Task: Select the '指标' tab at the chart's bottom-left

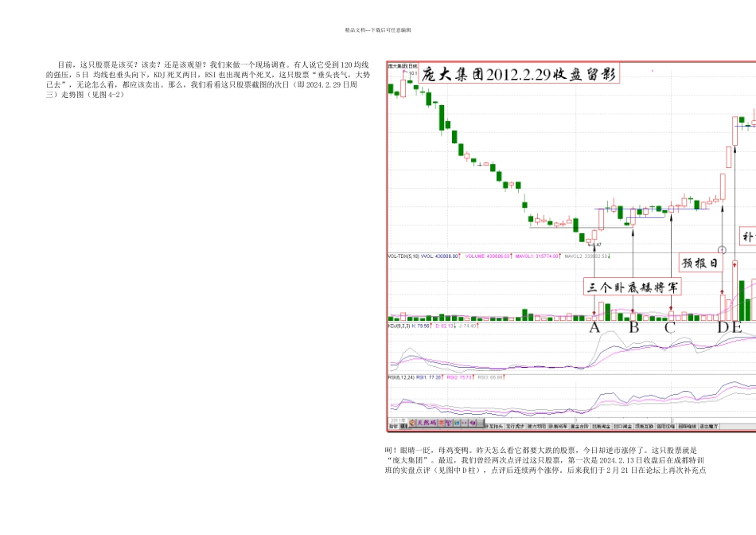Action: pyautogui.click(x=393, y=427)
